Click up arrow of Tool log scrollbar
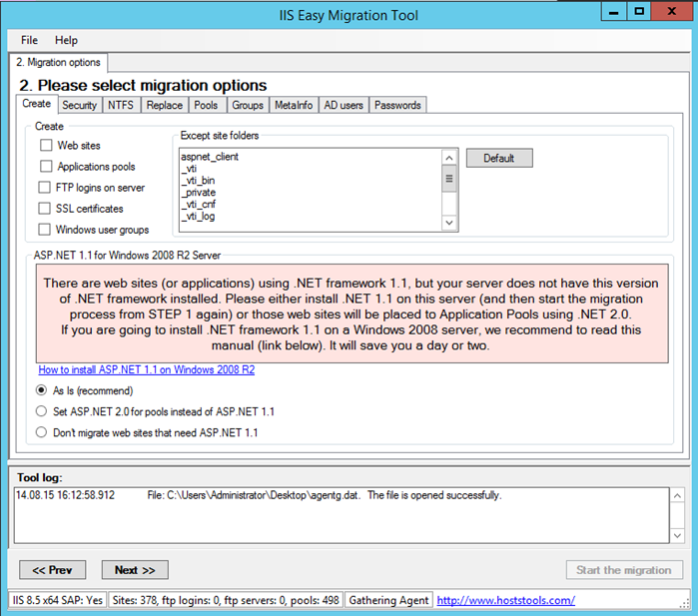698x616 pixels. [x=677, y=496]
